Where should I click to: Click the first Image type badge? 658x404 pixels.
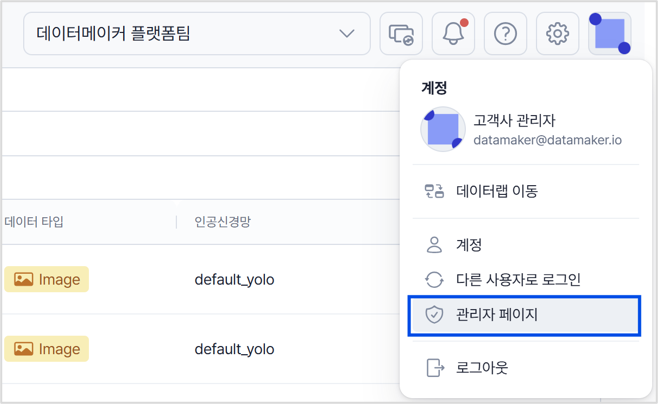coord(47,279)
